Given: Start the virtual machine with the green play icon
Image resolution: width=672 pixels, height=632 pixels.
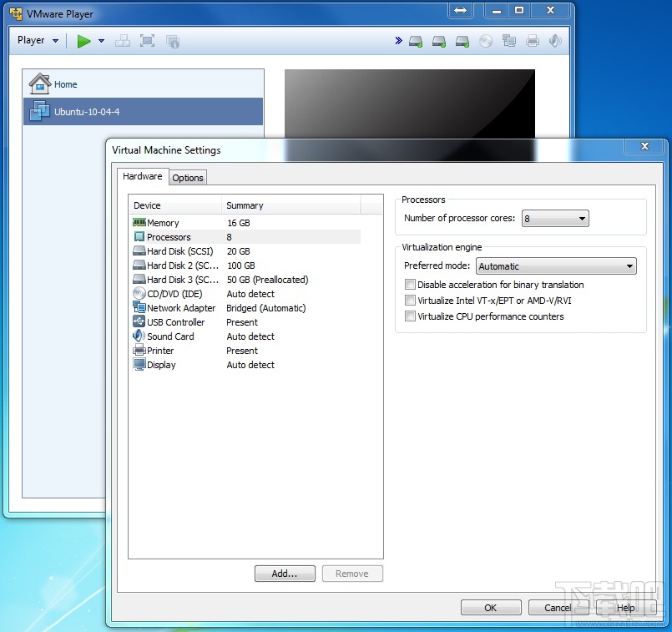Looking at the screenshot, I should click(x=82, y=40).
